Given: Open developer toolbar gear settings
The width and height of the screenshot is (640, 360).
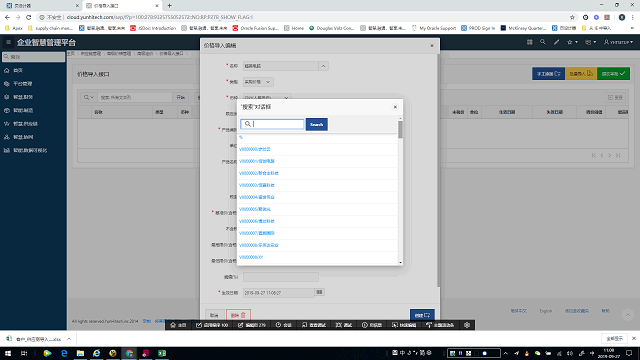Looking at the screenshot, I should tap(467, 325).
